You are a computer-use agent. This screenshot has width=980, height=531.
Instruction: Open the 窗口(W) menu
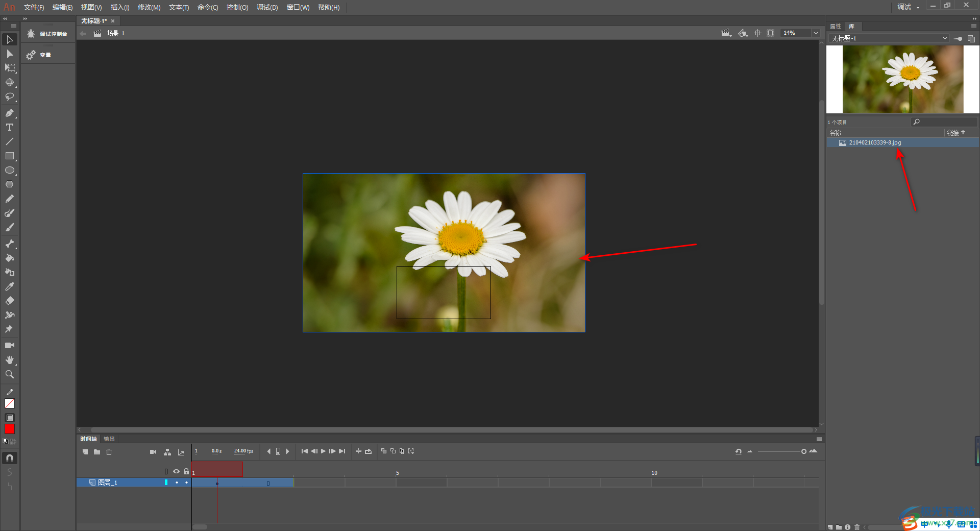tap(298, 8)
